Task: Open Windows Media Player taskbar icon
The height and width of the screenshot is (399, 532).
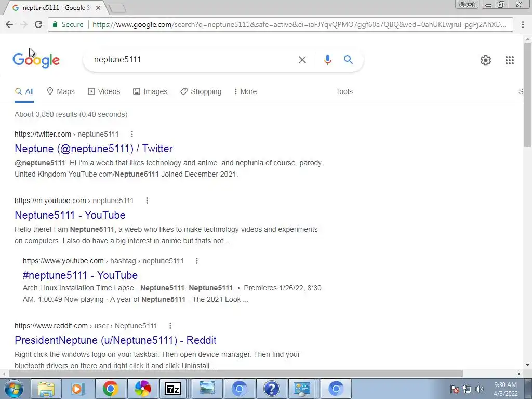Action: point(77,389)
